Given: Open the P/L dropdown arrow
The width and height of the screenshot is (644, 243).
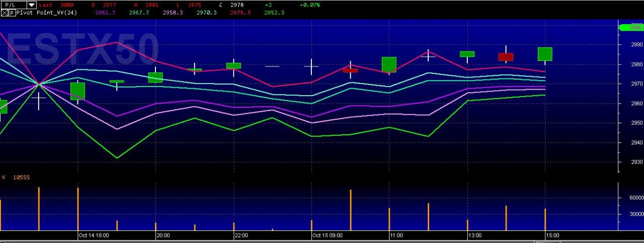Looking at the screenshot, I should [31, 5].
